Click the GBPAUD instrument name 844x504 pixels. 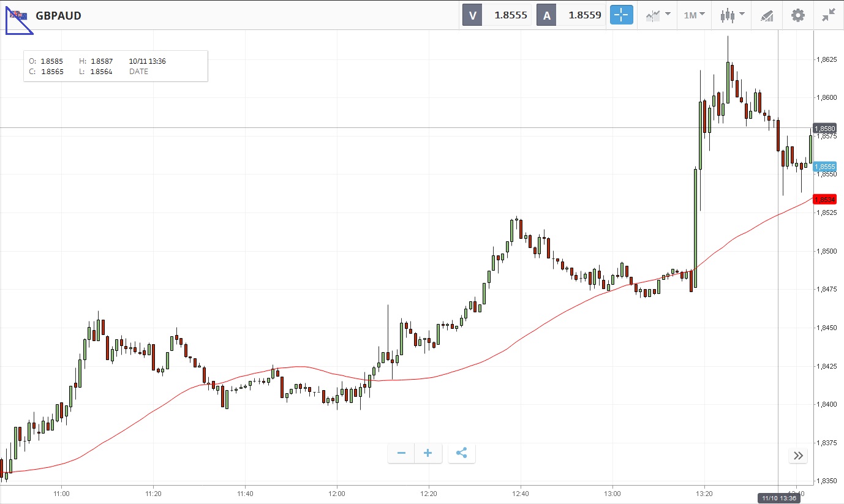(x=58, y=16)
